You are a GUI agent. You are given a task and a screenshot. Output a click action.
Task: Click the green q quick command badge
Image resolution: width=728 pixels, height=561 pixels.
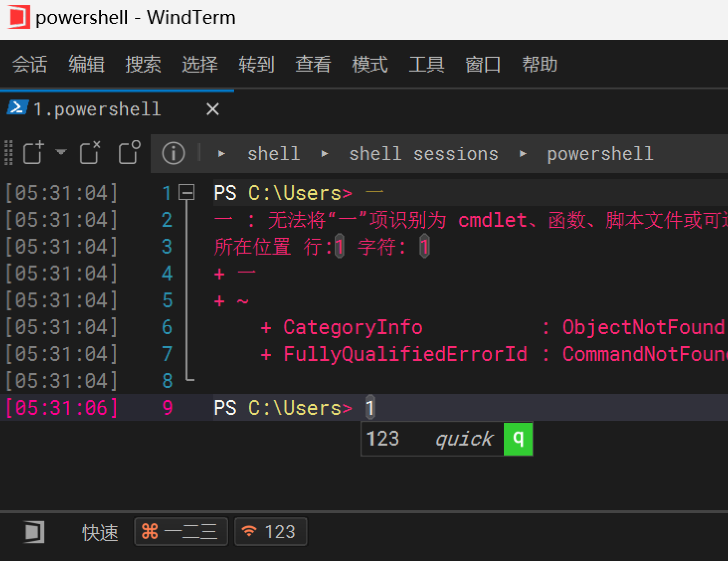tap(518, 439)
